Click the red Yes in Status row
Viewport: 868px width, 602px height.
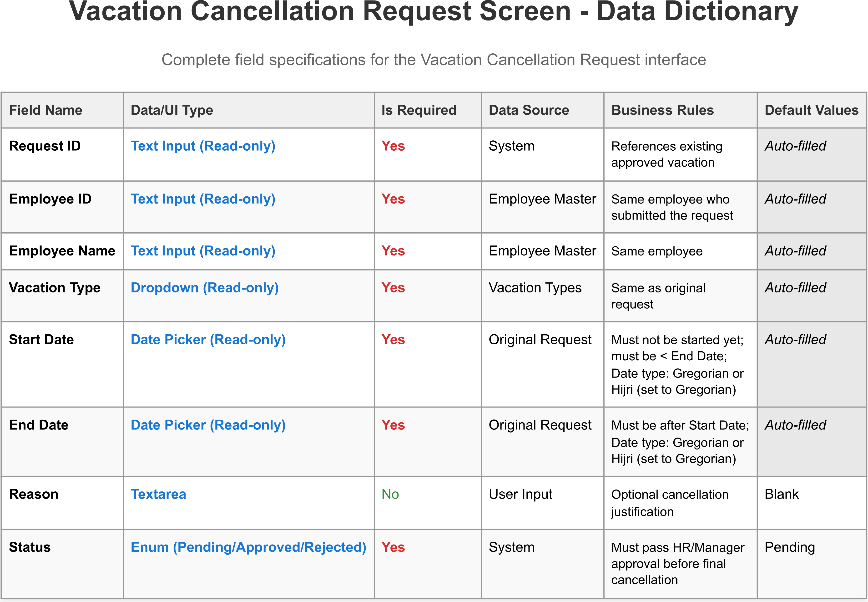(x=393, y=547)
